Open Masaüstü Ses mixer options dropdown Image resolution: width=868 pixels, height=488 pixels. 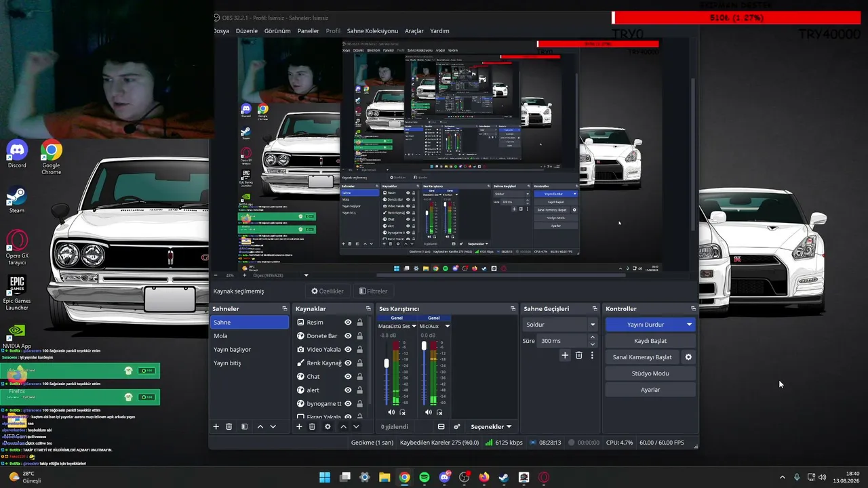click(414, 326)
